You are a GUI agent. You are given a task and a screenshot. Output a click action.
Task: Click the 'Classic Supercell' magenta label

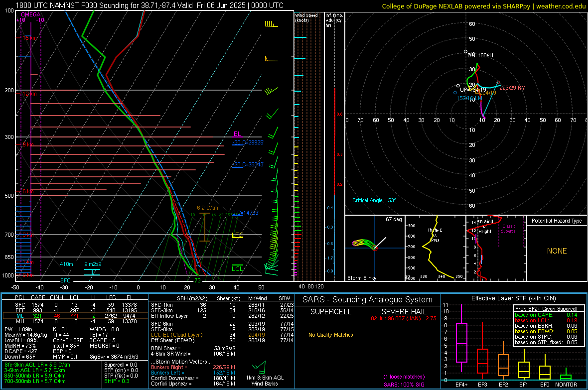pyautogui.click(x=509, y=229)
